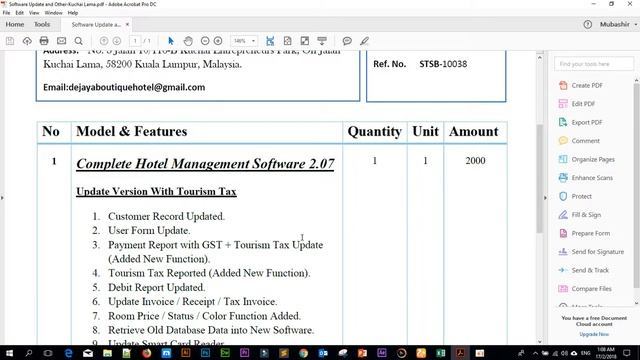
Task: Open the File menu
Action: (6, 13)
